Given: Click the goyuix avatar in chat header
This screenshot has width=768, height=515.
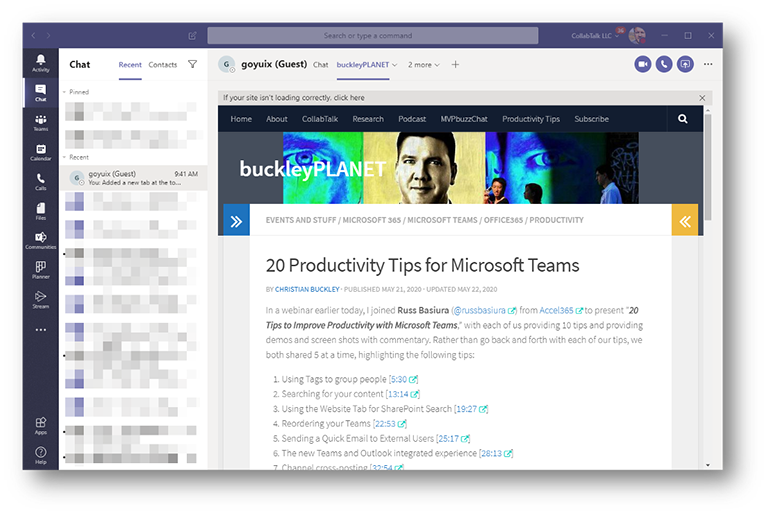Looking at the screenshot, I should (x=227, y=64).
